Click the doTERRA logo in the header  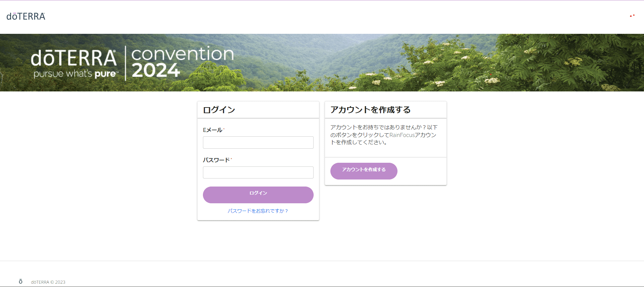(26, 16)
